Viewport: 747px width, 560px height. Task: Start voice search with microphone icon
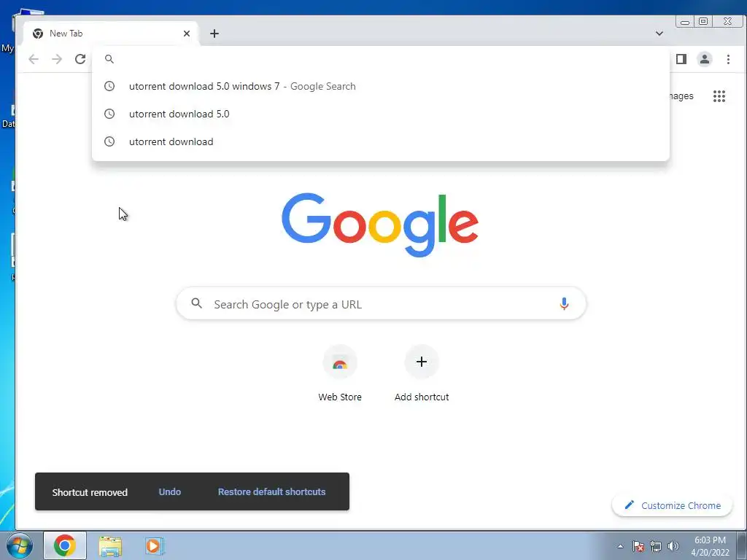point(564,304)
